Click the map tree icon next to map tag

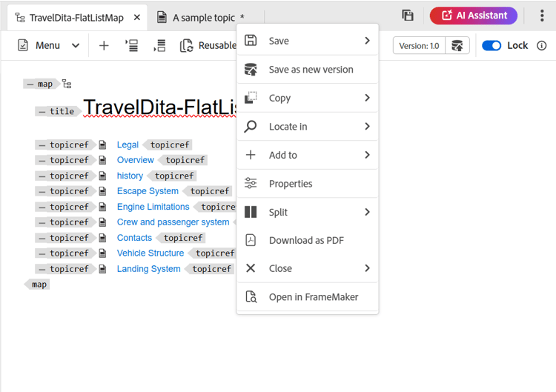[67, 84]
